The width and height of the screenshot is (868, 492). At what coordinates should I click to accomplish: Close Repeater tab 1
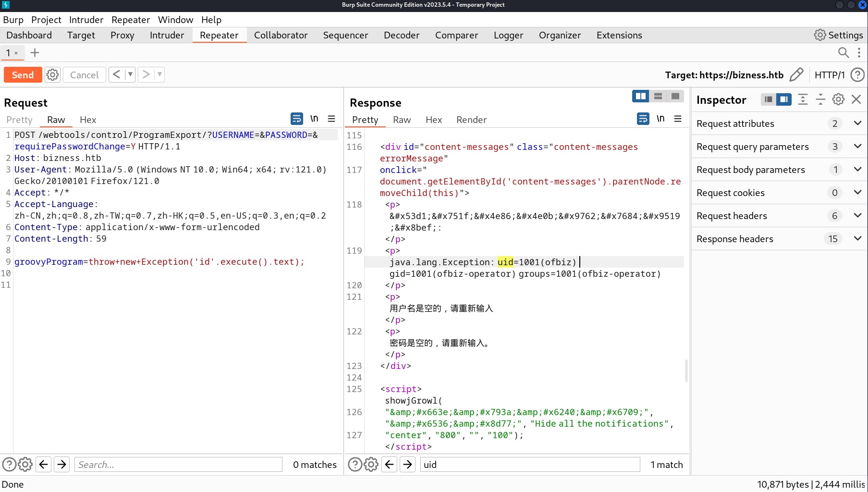(16, 53)
